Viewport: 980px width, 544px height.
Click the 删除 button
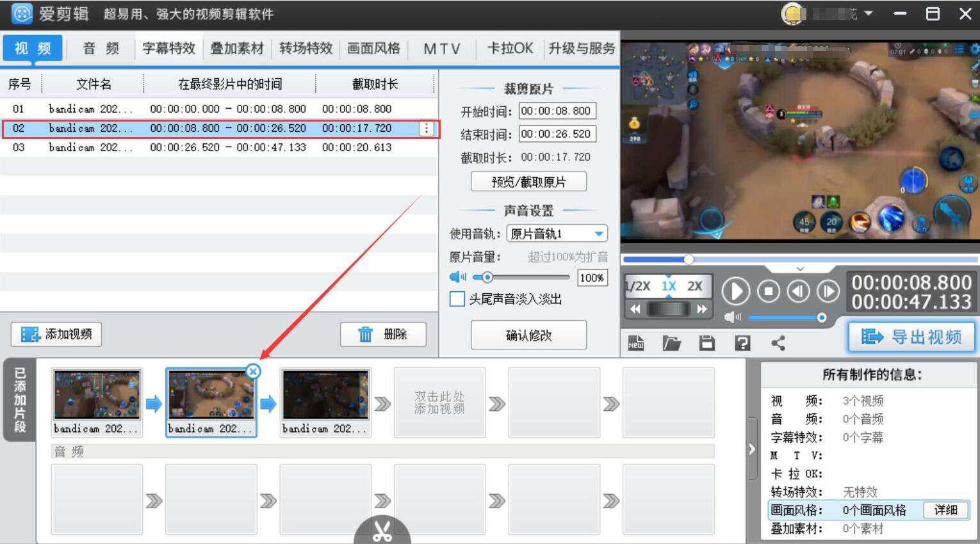383,334
